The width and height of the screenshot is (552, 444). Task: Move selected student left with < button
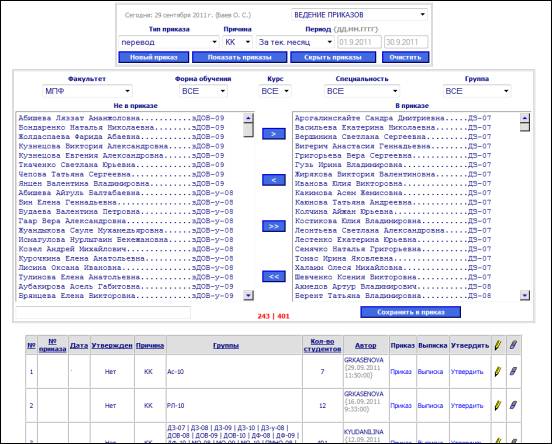coord(274,180)
